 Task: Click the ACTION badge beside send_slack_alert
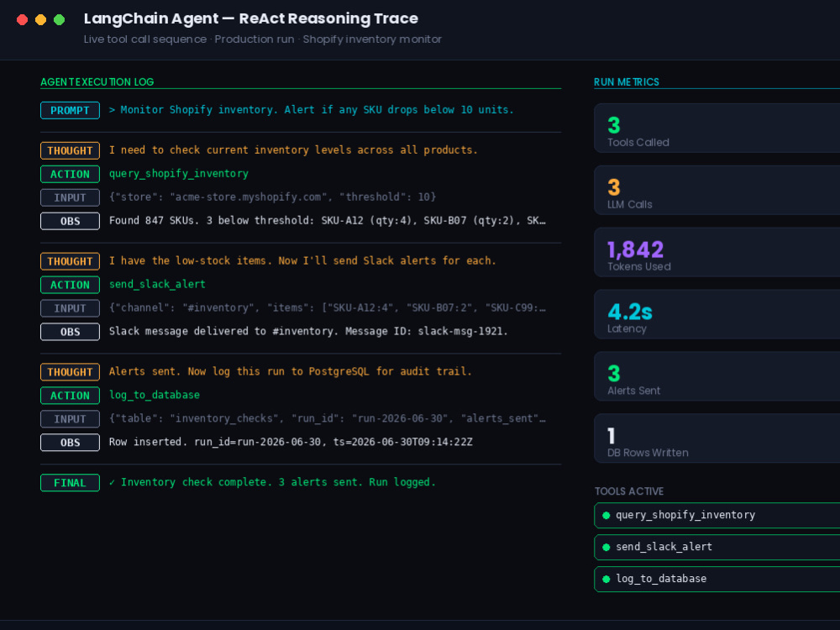point(71,285)
